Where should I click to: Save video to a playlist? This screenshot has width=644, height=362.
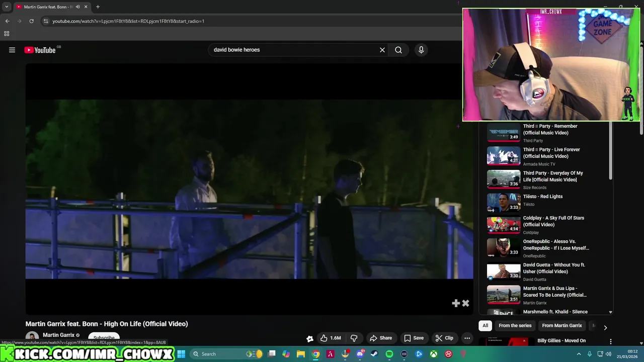tap(414, 338)
